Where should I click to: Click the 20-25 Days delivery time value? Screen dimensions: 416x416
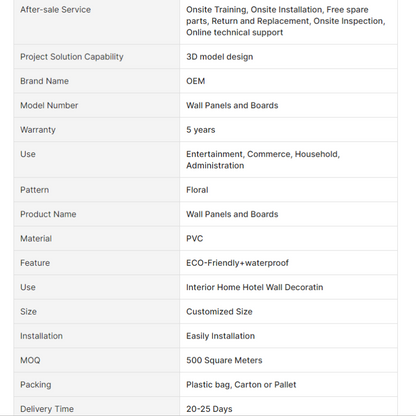pyautogui.click(x=209, y=409)
